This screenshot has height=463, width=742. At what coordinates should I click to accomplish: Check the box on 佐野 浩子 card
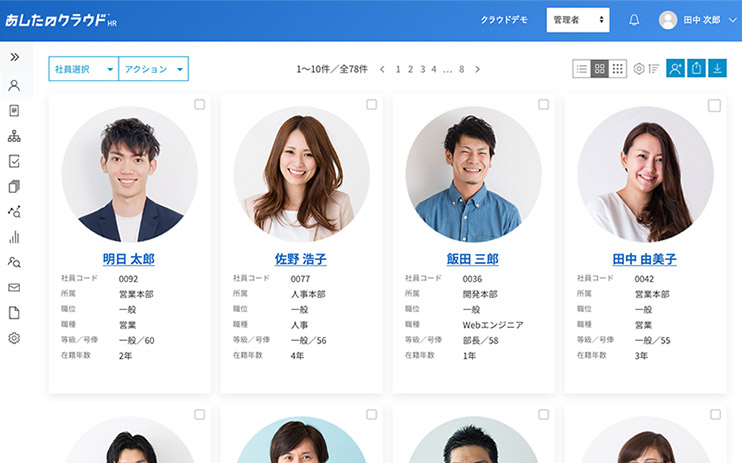(x=371, y=104)
